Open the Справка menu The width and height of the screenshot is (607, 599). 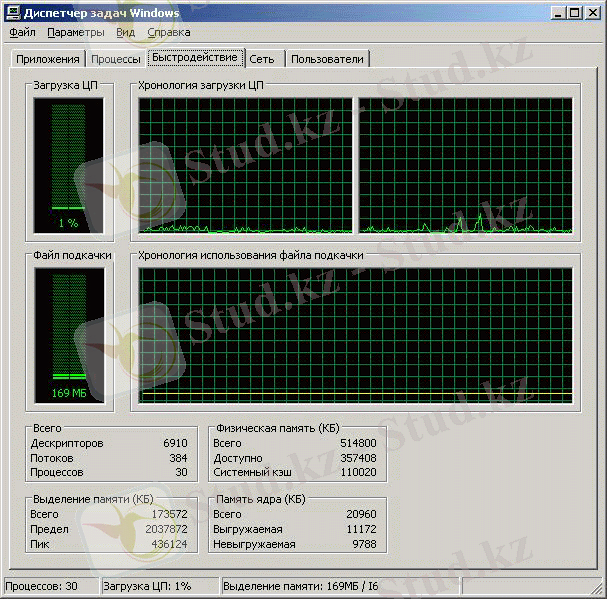pyautogui.click(x=169, y=33)
